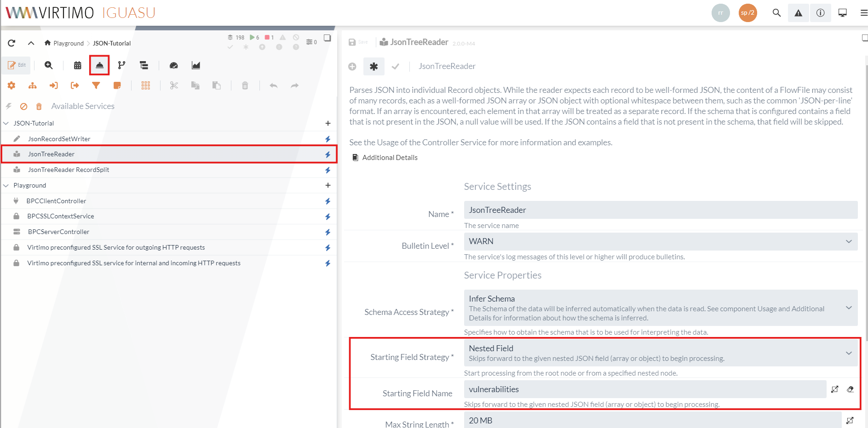This screenshot has height=428, width=868.
Task: Open the calendar scheduling view icon
Action: 78,65
